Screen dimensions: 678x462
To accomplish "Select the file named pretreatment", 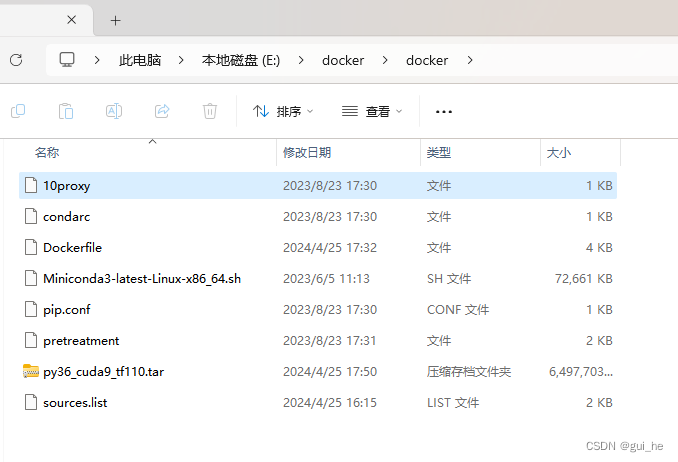I will [x=81, y=341].
